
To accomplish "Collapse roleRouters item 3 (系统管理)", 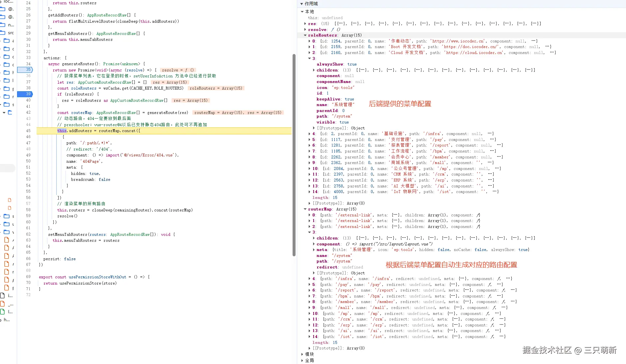I will (309, 59).
